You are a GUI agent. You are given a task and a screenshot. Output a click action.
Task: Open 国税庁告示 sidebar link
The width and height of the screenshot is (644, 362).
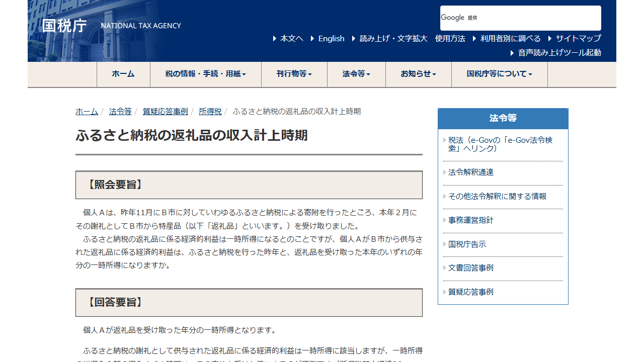click(x=467, y=244)
